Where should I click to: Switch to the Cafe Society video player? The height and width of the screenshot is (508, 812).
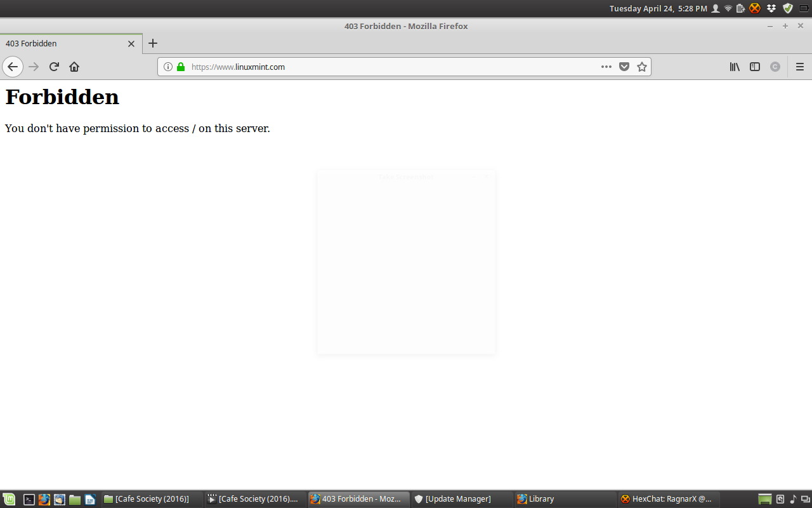pyautogui.click(x=256, y=499)
